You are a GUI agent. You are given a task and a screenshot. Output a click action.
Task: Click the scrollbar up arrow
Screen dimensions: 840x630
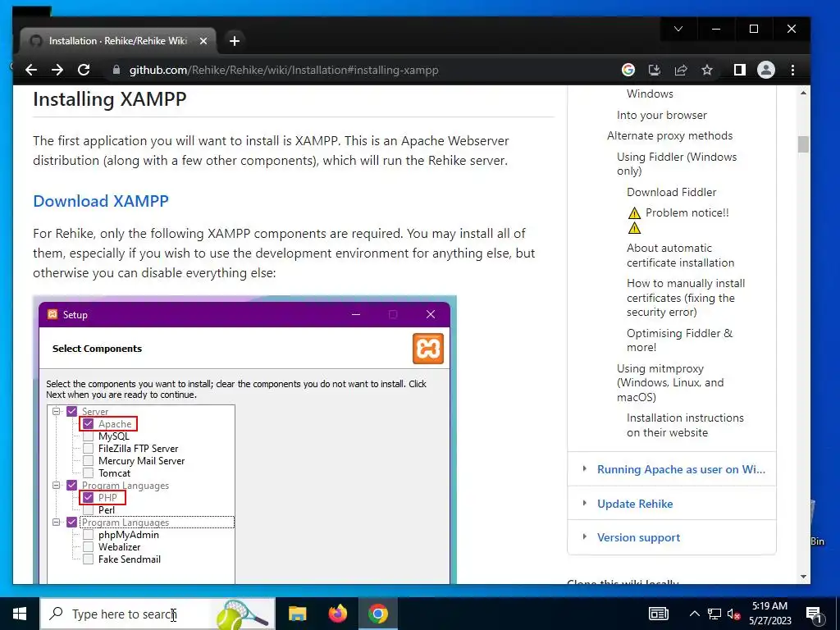(x=803, y=94)
